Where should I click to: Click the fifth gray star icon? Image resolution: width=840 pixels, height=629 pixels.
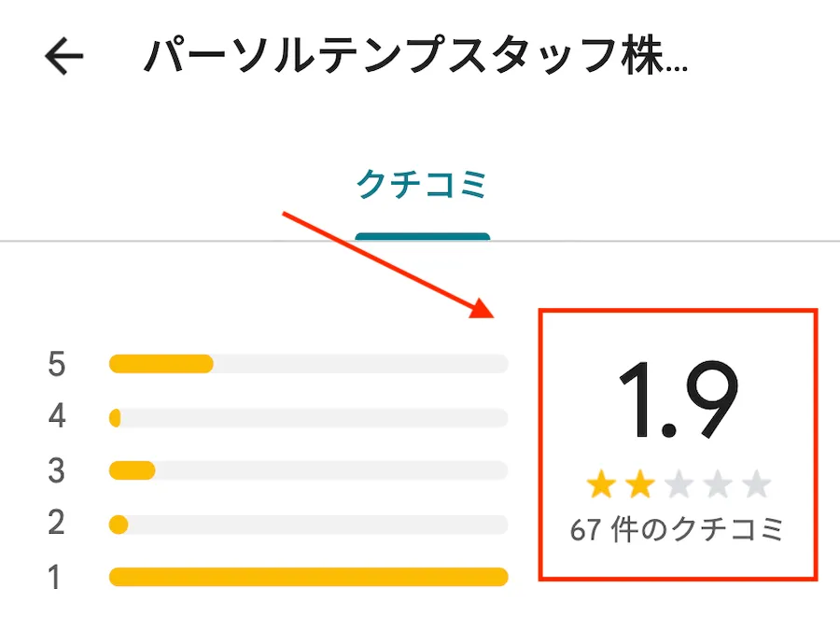tap(756, 484)
